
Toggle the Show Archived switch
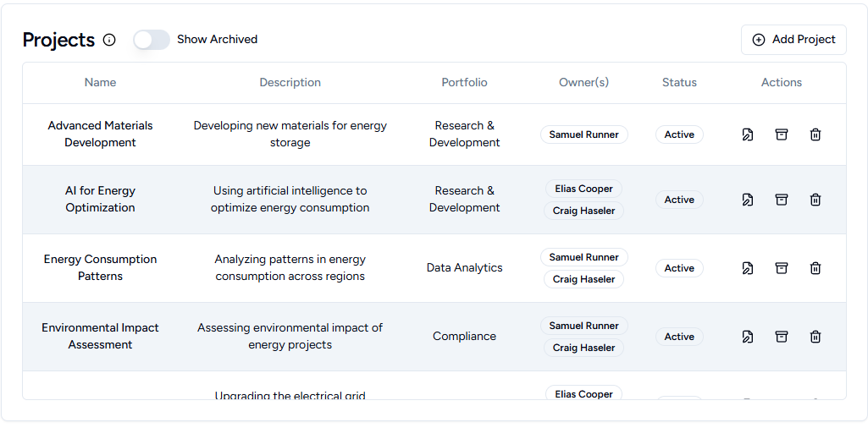point(152,40)
